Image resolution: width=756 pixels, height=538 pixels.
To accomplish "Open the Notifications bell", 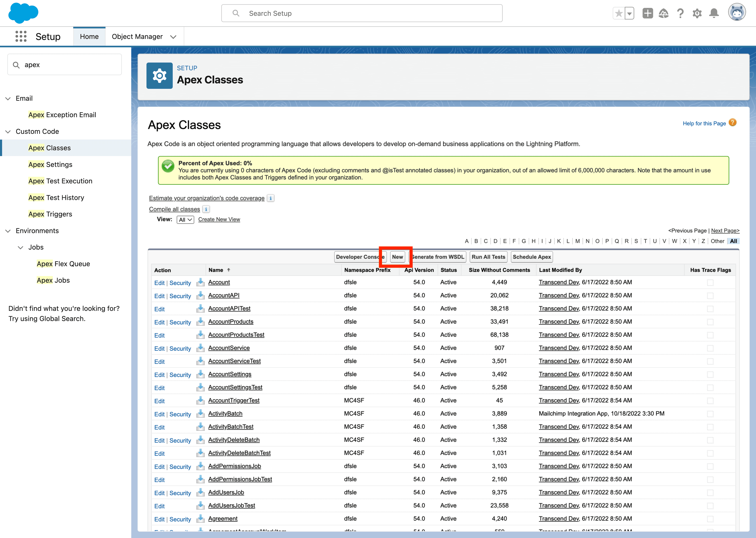I will click(714, 14).
